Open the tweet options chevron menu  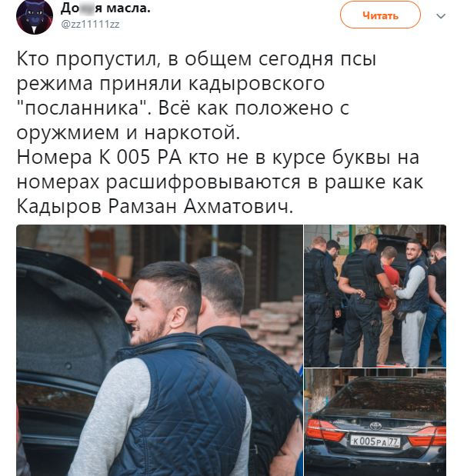pyautogui.click(x=441, y=16)
